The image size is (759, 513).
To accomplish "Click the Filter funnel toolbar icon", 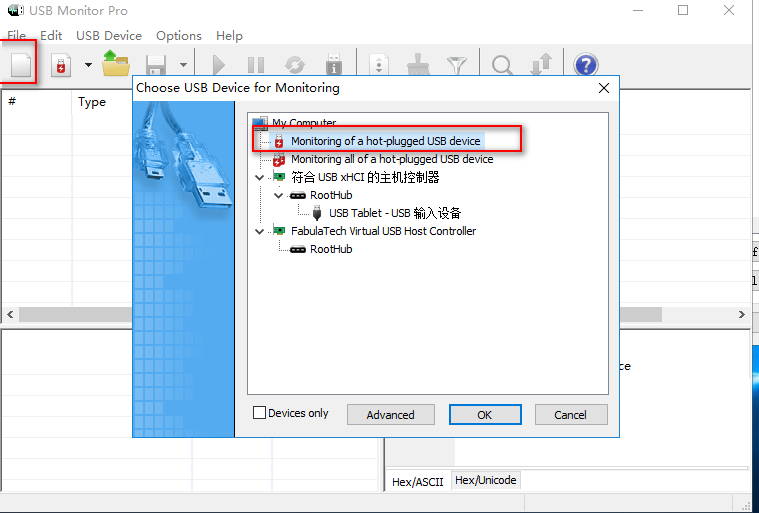I will 456,65.
